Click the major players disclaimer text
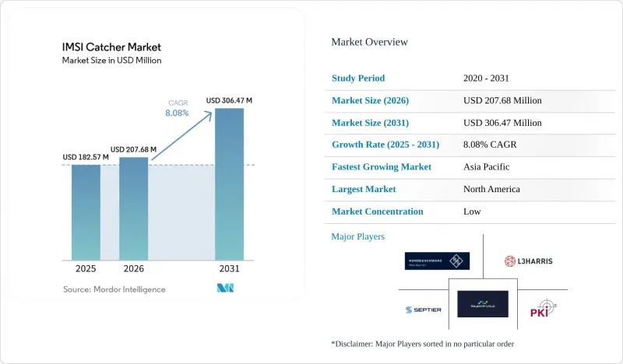Image resolution: width=623 pixels, height=364 pixels. coord(423,344)
